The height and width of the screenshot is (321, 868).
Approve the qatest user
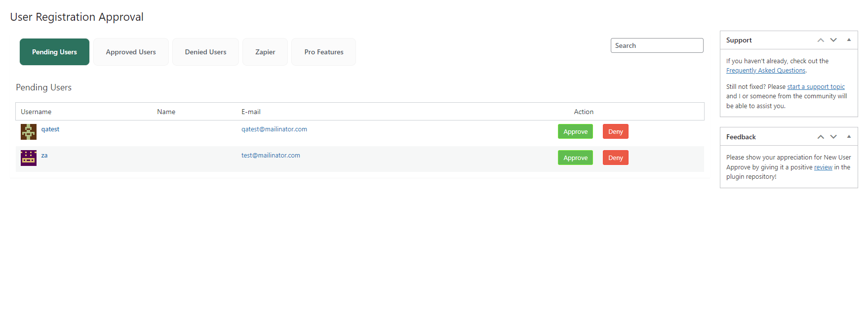pyautogui.click(x=575, y=132)
